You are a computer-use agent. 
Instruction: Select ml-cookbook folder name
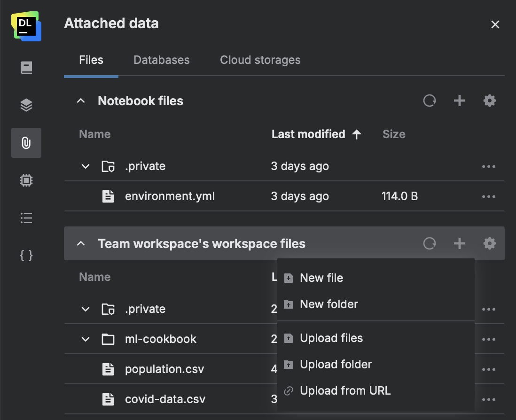161,339
